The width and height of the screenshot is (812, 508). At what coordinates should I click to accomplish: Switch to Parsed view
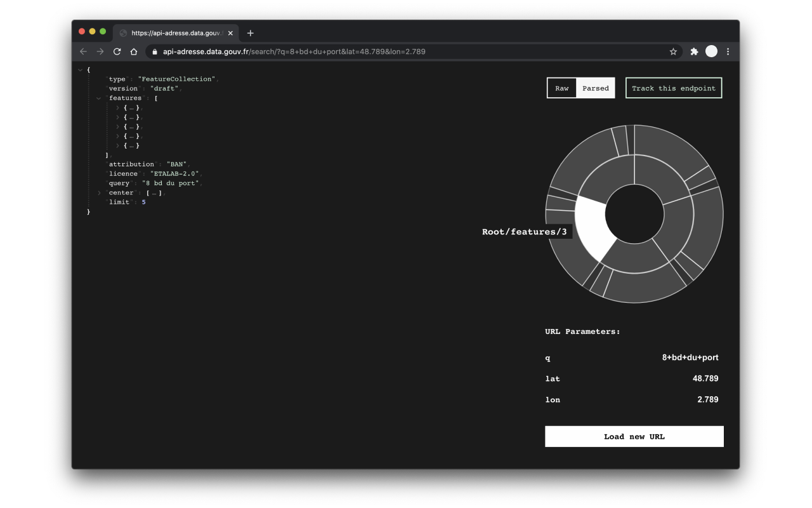596,88
